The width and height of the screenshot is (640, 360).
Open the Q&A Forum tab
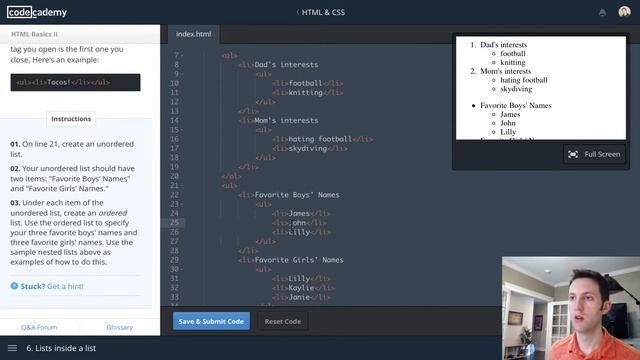click(x=39, y=327)
